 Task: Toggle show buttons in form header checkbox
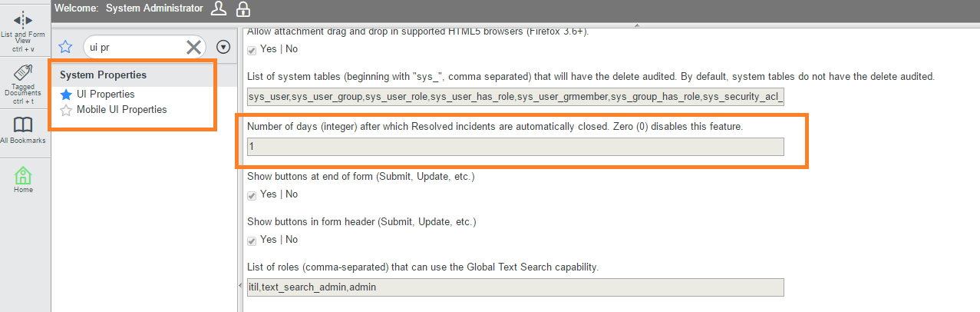(252, 240)
